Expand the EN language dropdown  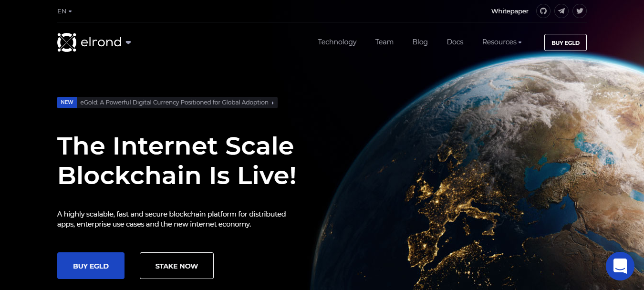pos(64,11)
